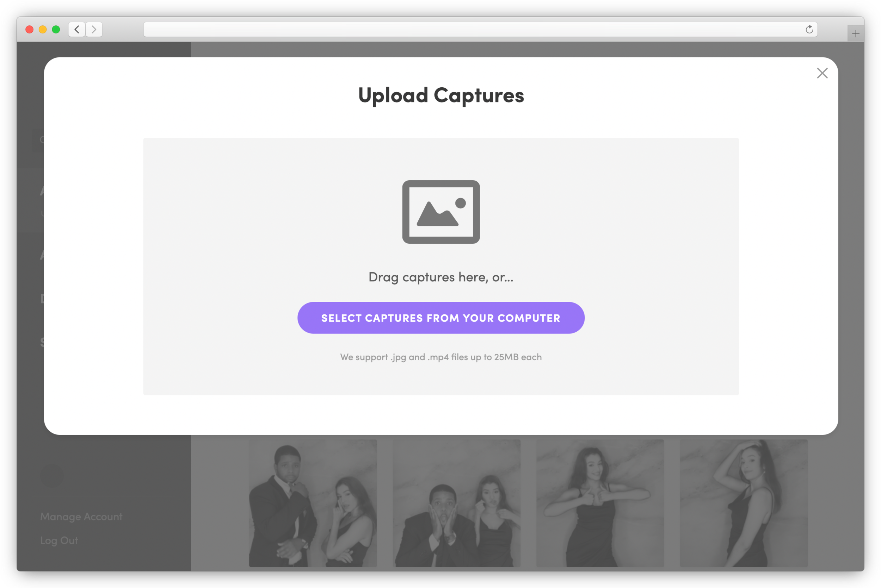Click the supported file types note
This screenshot has height=588, width=881.
(x=441, y=357)
